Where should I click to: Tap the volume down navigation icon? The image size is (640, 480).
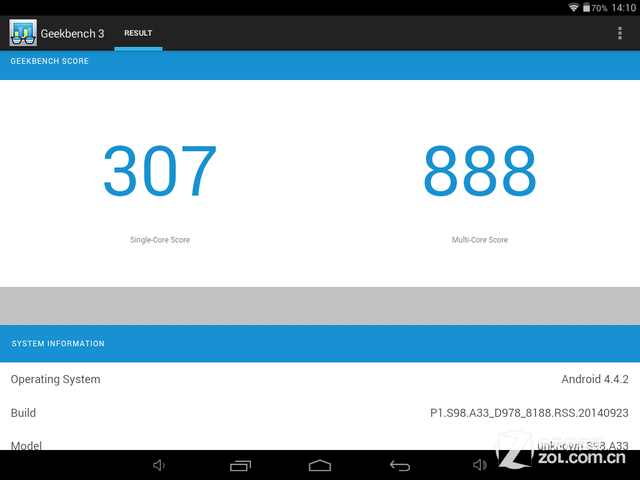click(x=159, y=465)
